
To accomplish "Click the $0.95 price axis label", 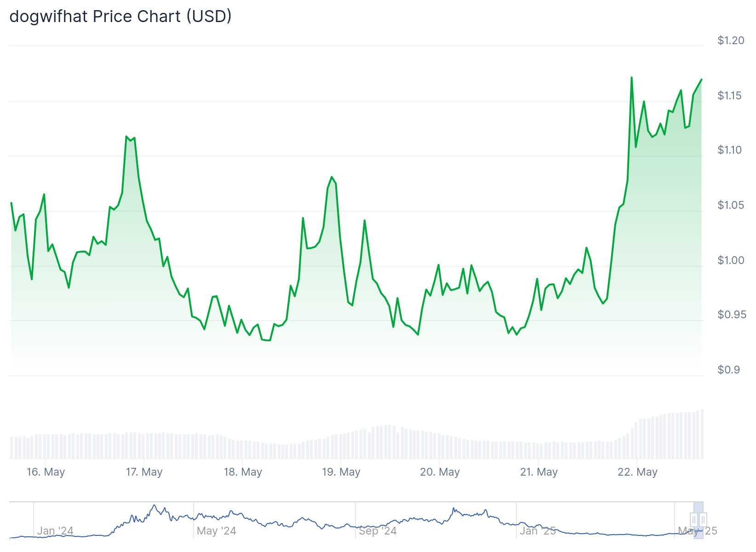I will point(731,315).
